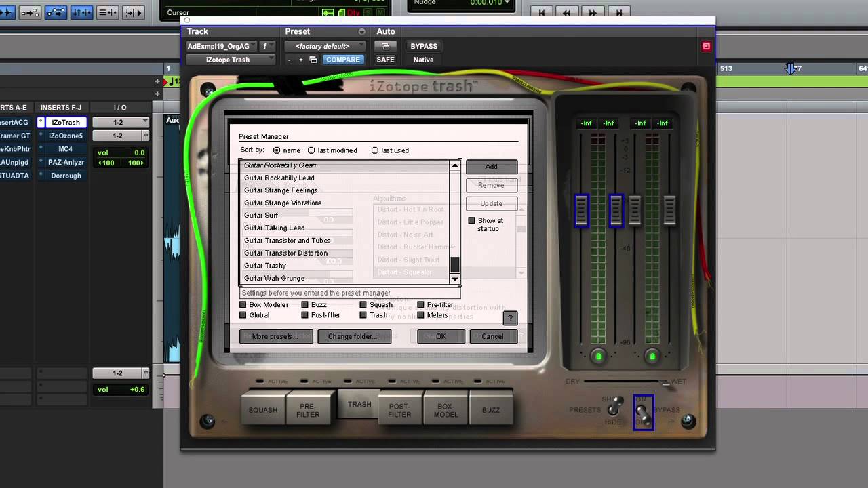Click the COMPARE button
The image size is (868, 488).
coord(342,60)
